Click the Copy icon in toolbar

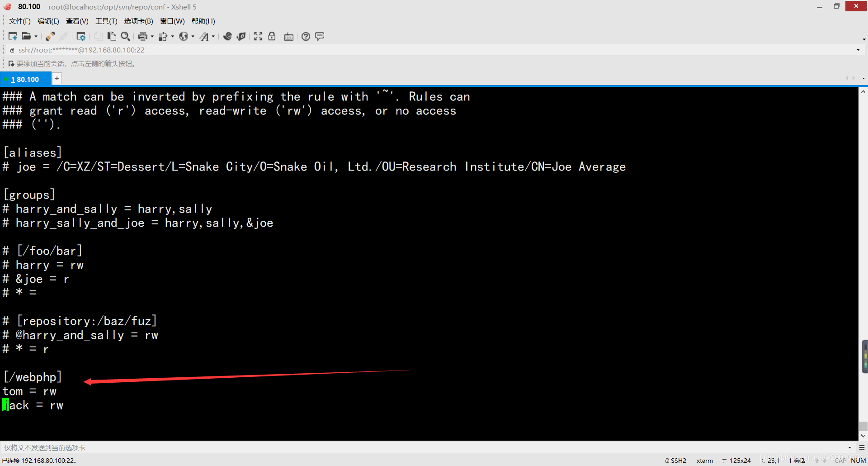[98, 36]
